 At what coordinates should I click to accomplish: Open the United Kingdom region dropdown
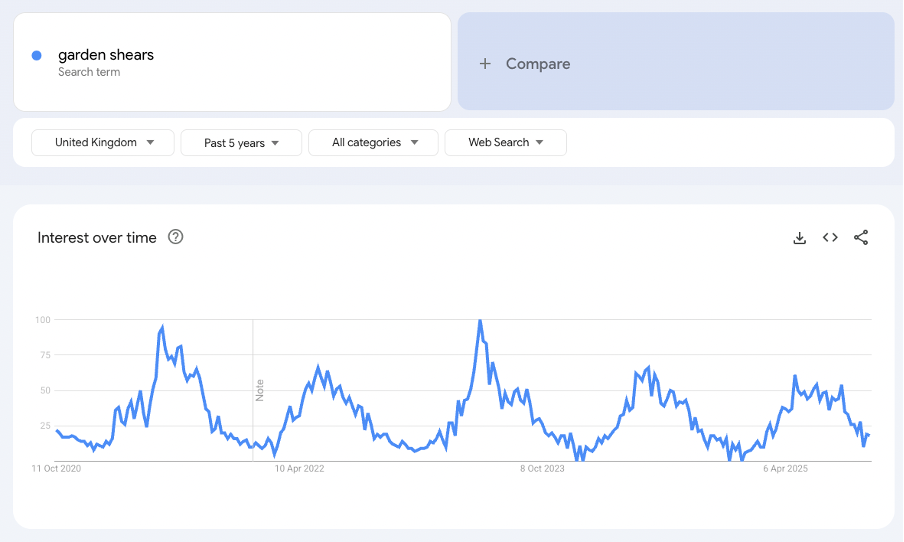click(x=103, y=143)
